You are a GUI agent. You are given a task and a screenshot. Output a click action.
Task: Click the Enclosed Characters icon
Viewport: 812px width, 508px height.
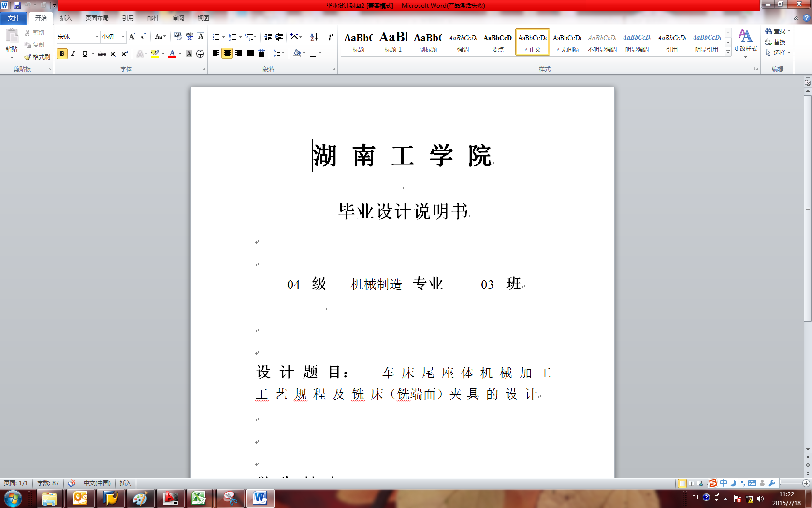[x=200, y=54]
